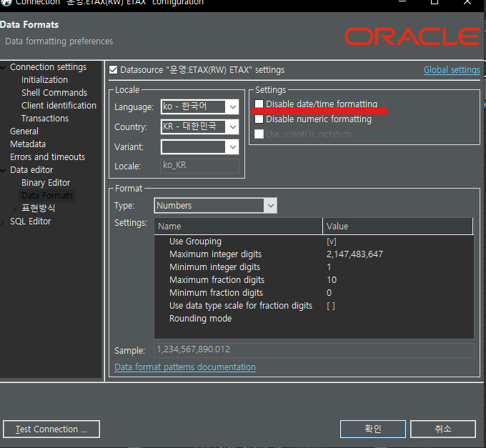Image resolution: width=486 pixels, height=448 pixels.
Task: Click the Value column header
Action: point(397,227)
